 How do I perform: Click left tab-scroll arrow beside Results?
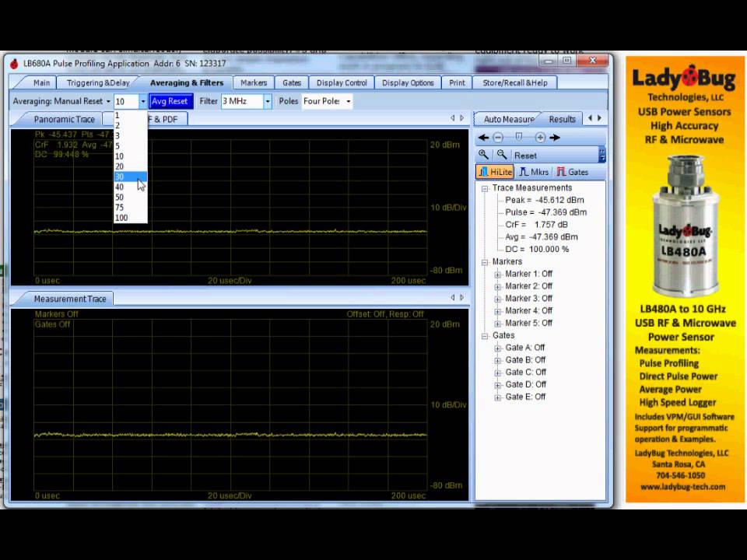pos(591,118)
